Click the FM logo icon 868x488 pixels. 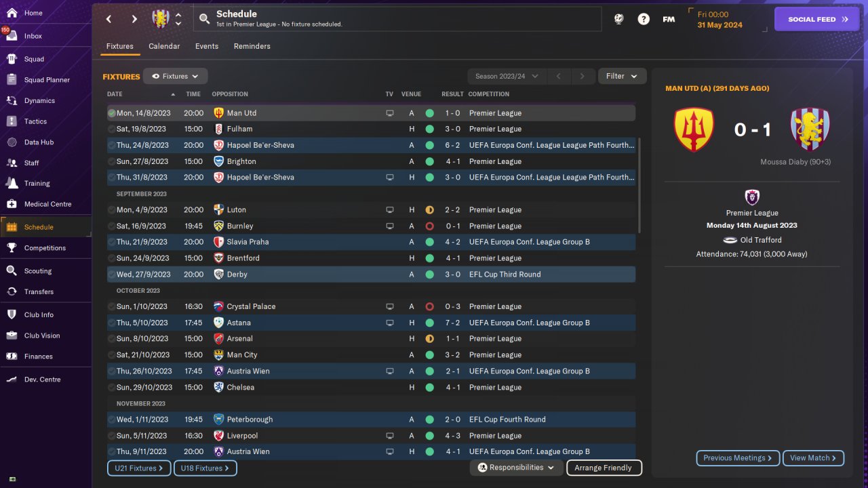click(669, 19)
